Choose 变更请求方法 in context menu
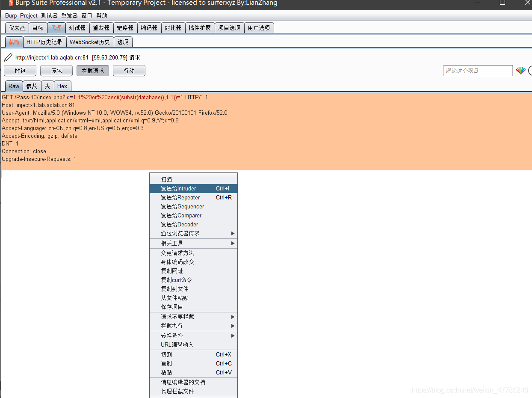Image resolution: width=532 pixels, height=398 pixels. [x=193, y=253]
